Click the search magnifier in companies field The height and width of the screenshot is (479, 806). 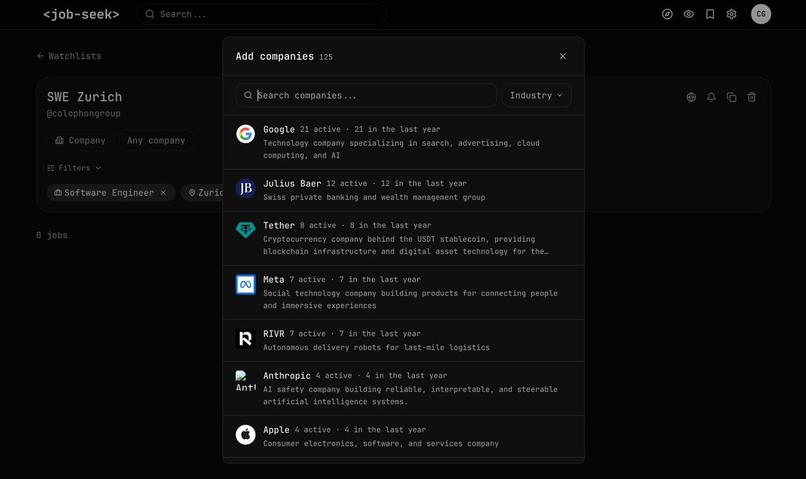tap(248, 96)
